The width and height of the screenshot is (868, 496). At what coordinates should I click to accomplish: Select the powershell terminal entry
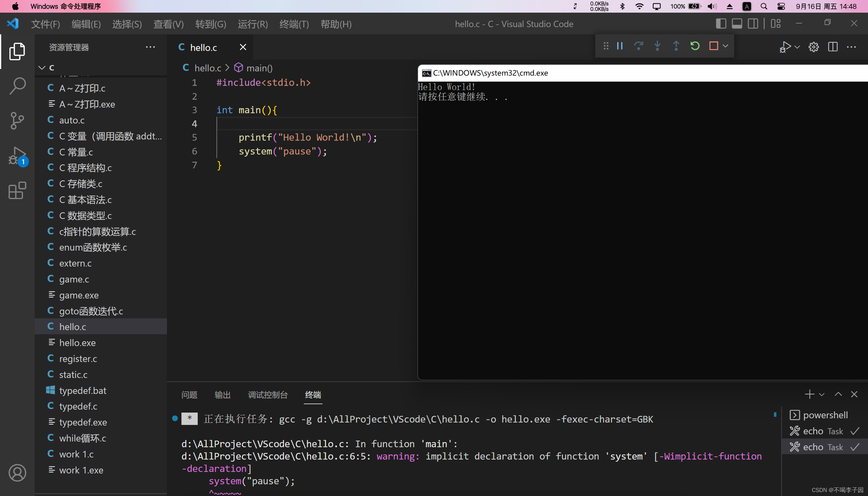point(825,415)
